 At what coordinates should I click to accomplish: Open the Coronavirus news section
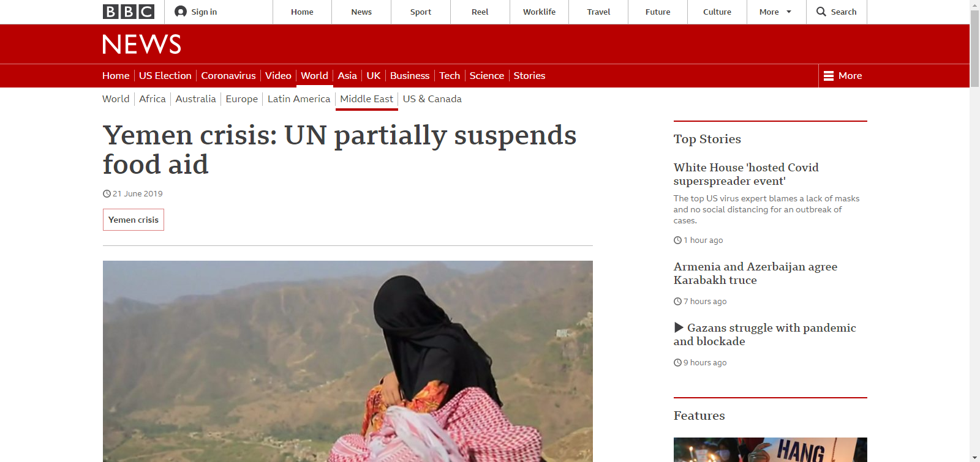(x=228, y=76)
